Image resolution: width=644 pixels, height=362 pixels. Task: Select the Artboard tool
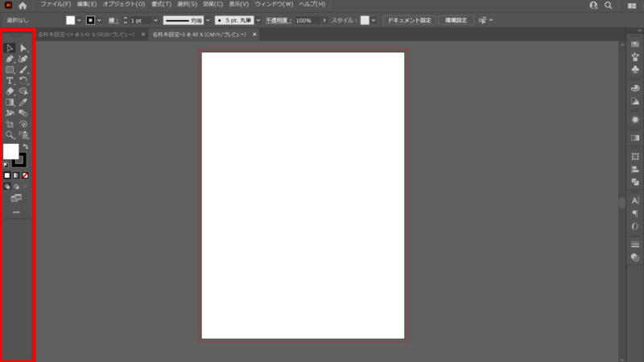click(10, 124)
